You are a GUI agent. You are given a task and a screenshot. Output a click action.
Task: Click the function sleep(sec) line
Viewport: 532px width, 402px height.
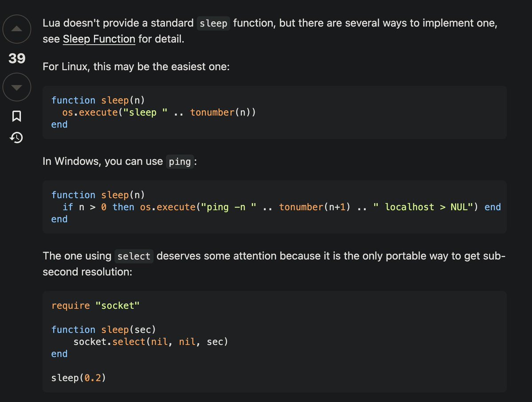point(104,330)
